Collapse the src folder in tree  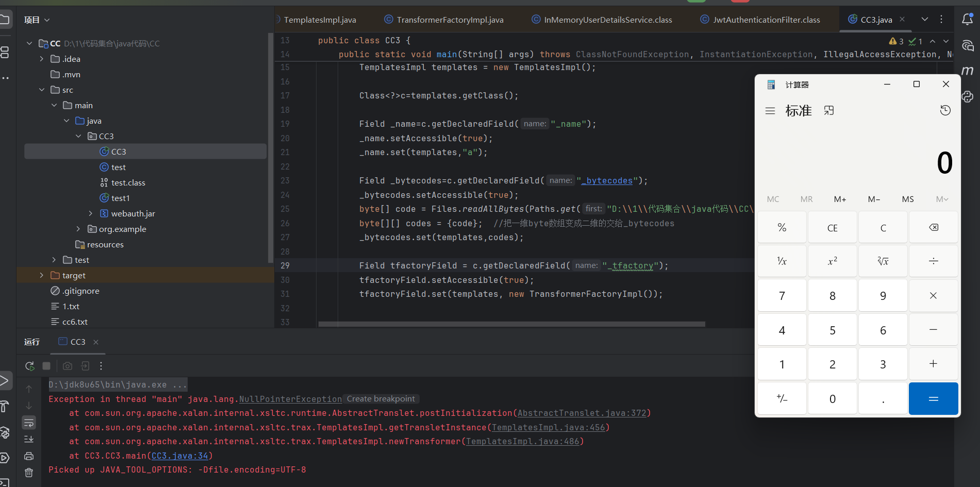coord(42,90)
